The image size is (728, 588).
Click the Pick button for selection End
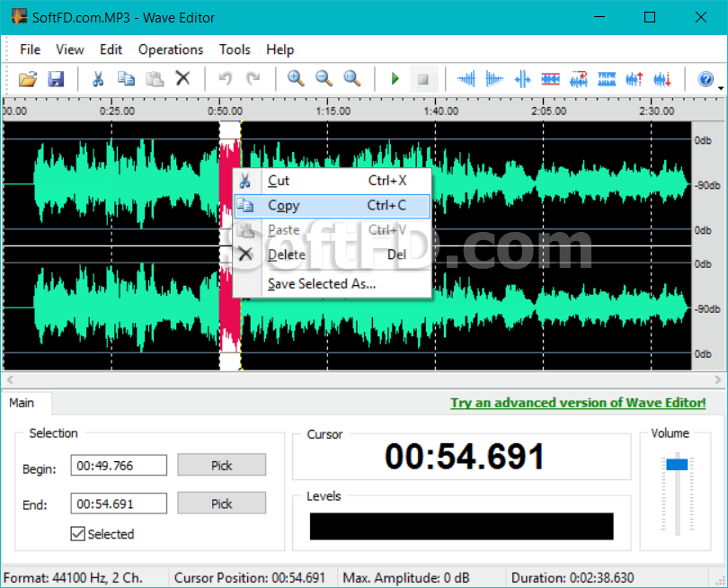(x=221, y=503)
